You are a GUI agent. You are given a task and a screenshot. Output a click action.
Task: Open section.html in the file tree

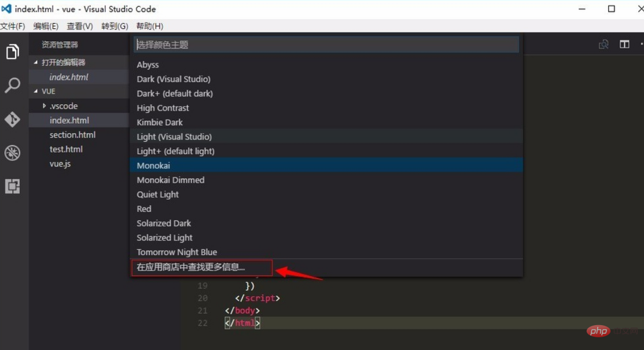72,135
